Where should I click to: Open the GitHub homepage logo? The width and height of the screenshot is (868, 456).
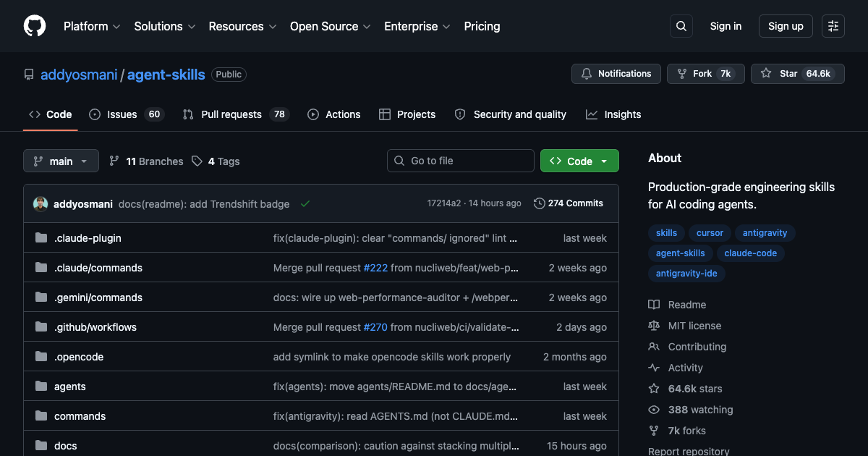pyautogui.click(x=35, y=26)
